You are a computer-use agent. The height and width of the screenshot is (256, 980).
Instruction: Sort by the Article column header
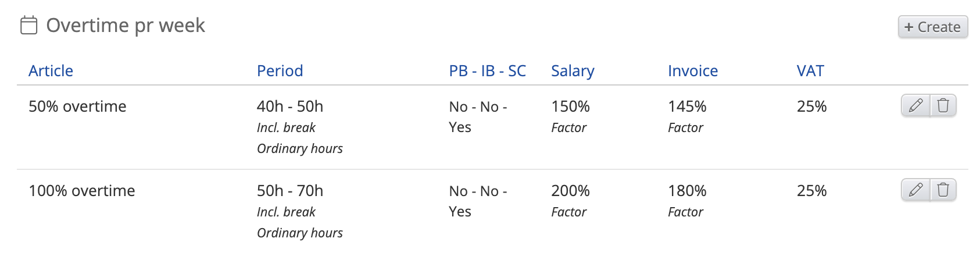51,71
